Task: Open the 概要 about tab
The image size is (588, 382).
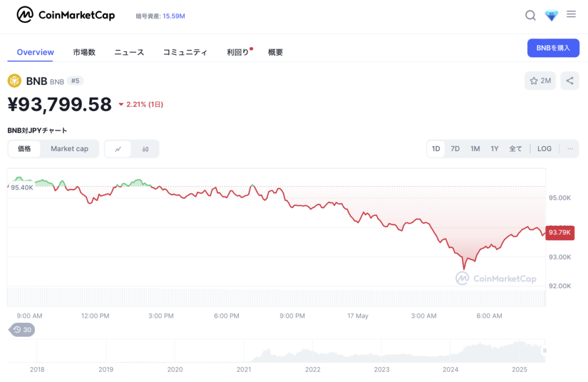Action: (275, 52)
